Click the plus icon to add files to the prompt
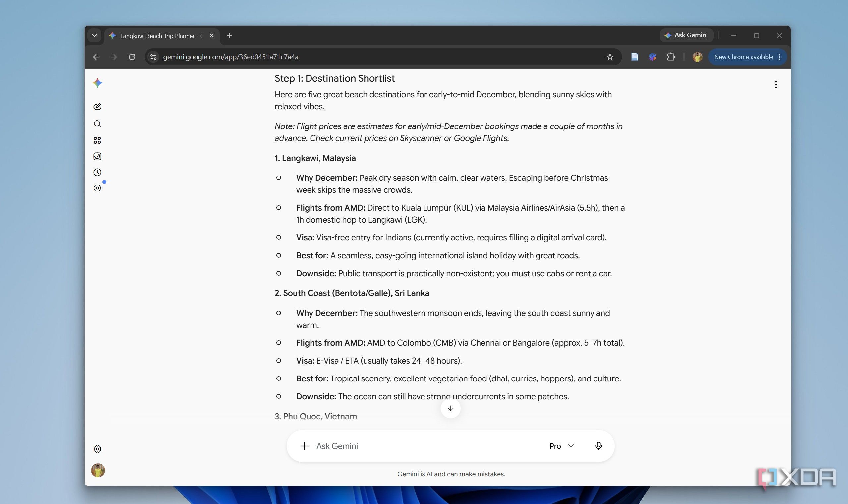The image size is (848, 504). [x=305, y=446]
